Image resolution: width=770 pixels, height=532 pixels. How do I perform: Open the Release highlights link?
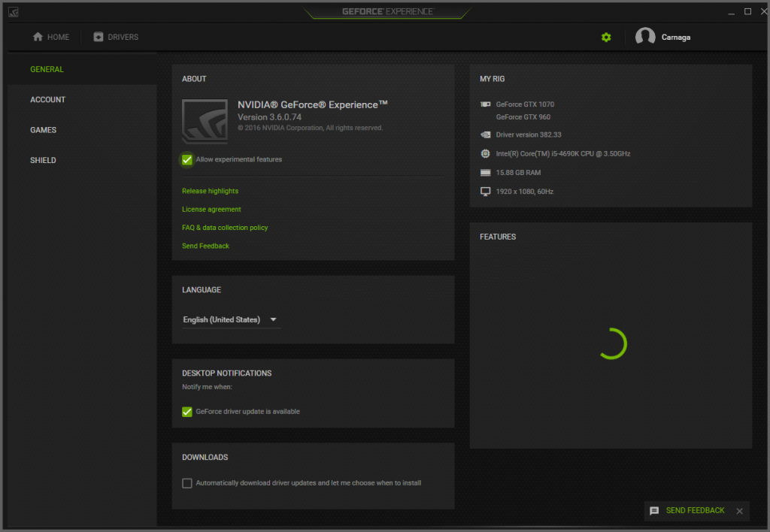210,192
